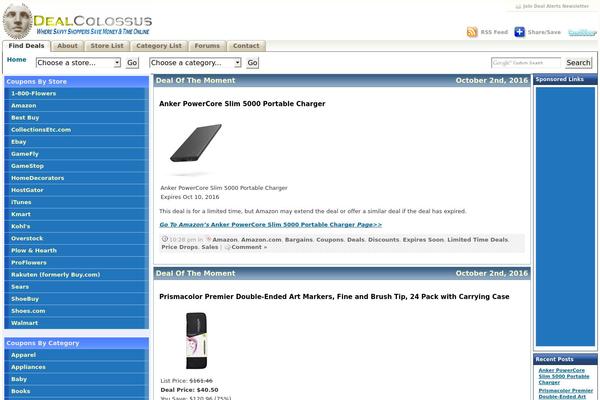Open iTunes coupons

tap(77, 202)
